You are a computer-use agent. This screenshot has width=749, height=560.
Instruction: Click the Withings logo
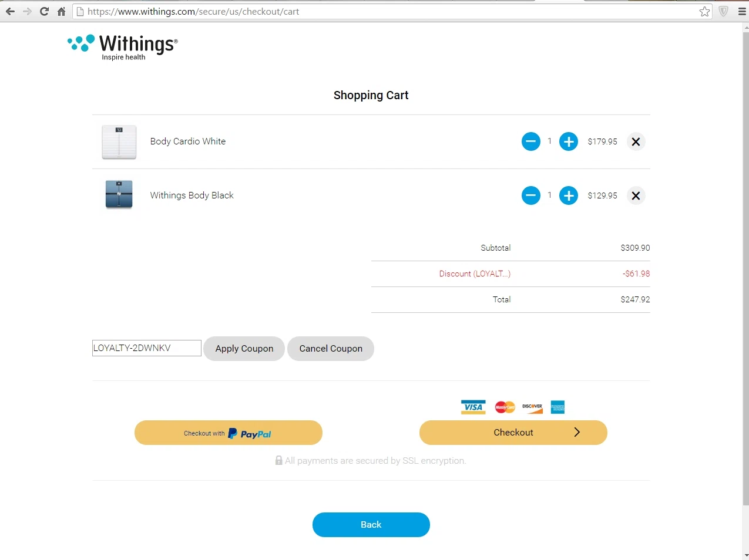pyautogui.click(x=123, y=47)
